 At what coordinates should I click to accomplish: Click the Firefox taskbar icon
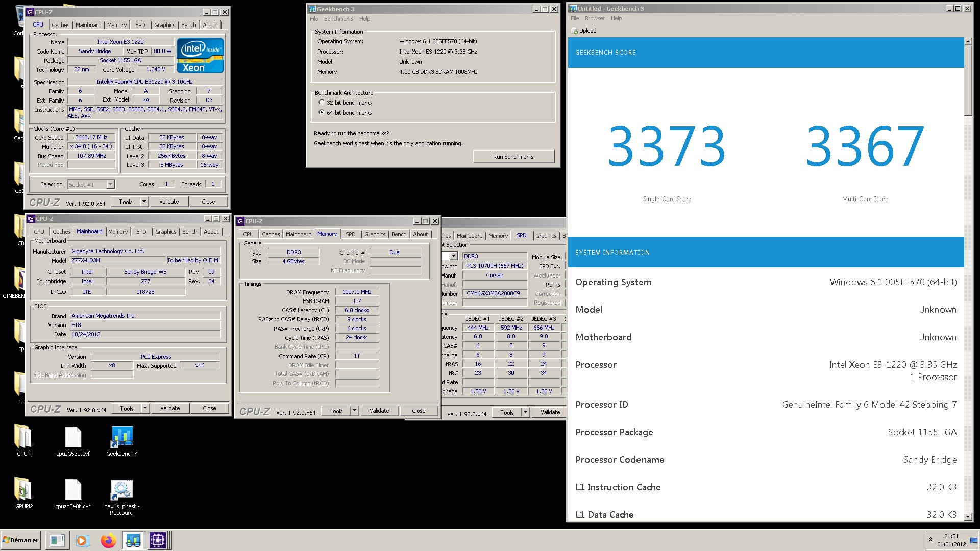[x=108, y=540]
